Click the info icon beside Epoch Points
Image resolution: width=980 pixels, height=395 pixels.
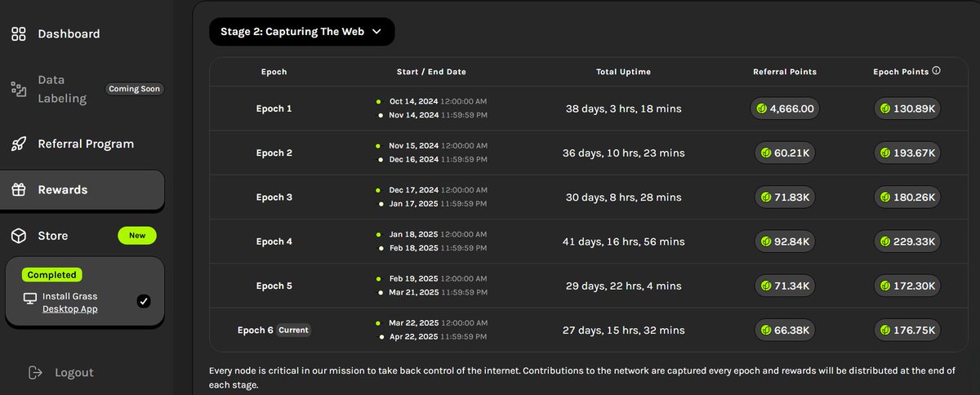(x=936, y=71)
